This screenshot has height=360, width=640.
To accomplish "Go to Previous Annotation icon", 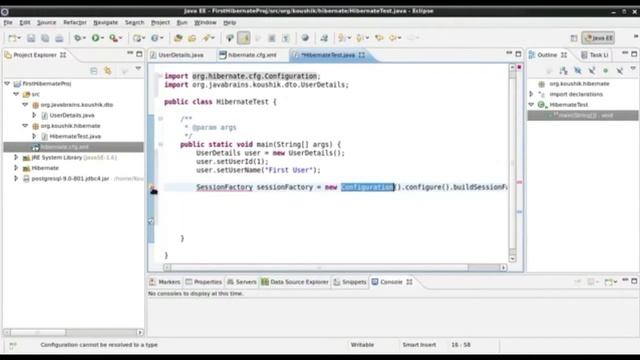I will coord(360,38).
